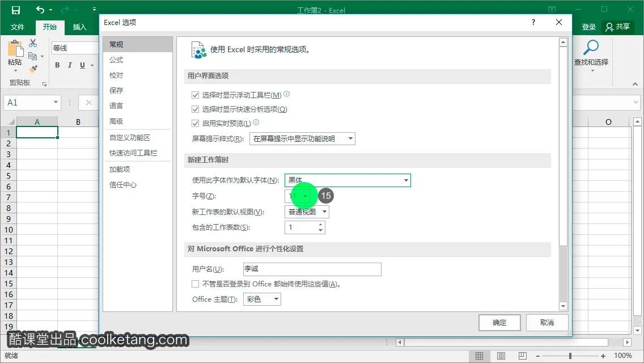Open the Office 主题 彩色 dropdown
This screenshot has width=644, height=363.
262,299
